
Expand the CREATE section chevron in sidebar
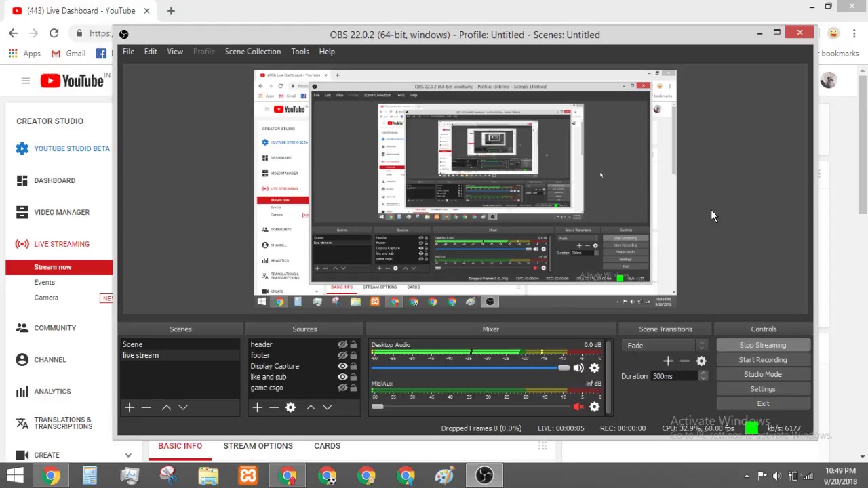[128, 455]
